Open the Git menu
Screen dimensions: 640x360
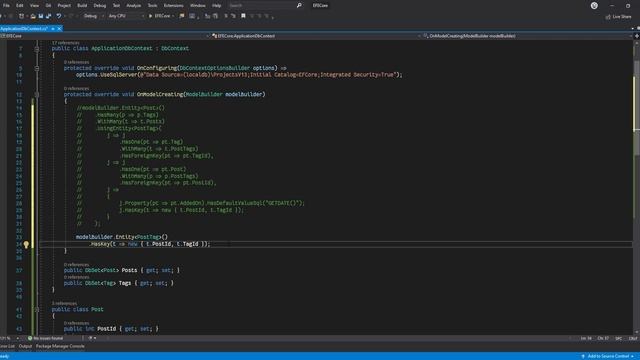(x=48, y=6)
